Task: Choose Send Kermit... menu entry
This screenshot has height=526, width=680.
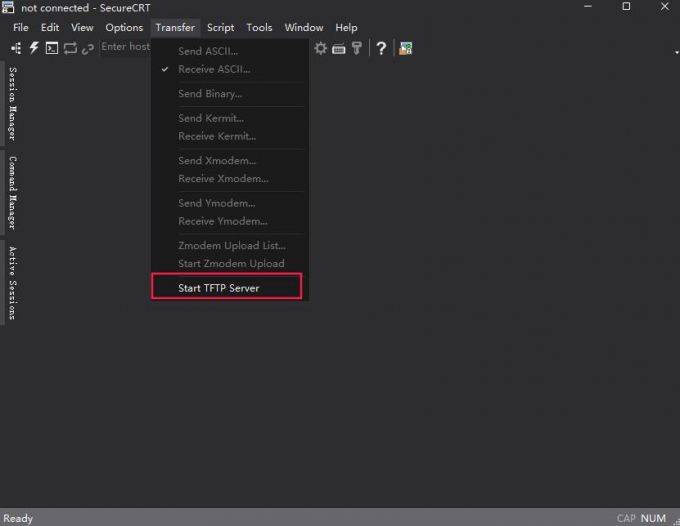Action: point(229,118)
